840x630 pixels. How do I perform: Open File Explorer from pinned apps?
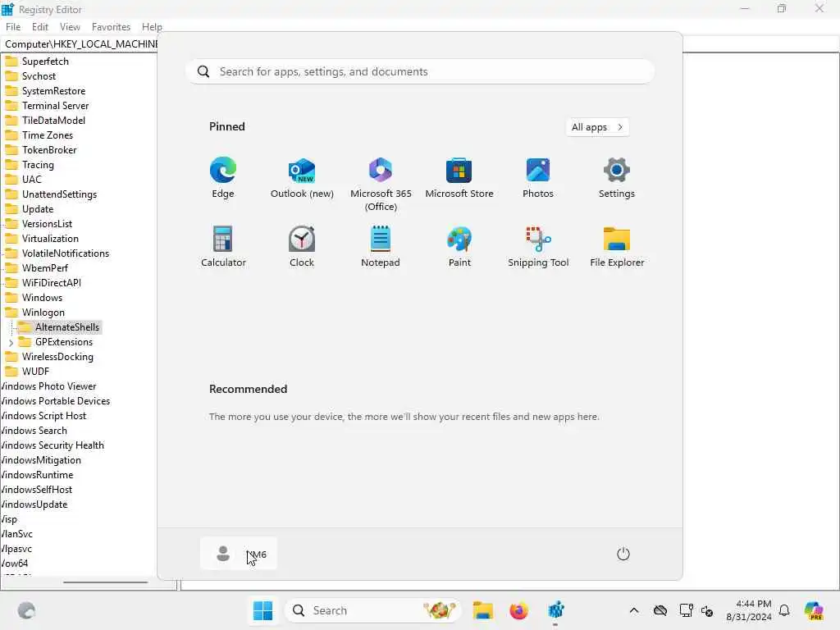click(x=617, y=246)
